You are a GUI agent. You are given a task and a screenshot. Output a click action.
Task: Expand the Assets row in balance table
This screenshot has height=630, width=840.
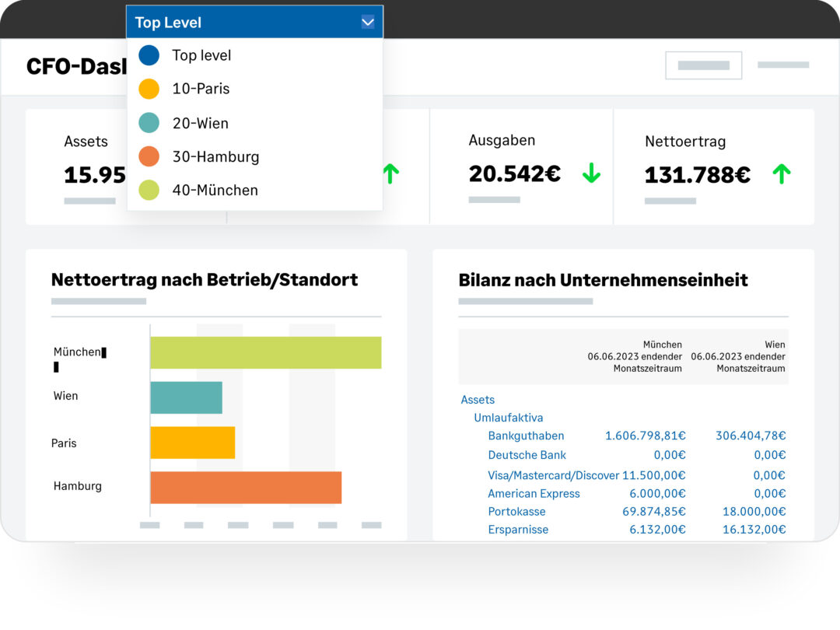[478, 399]
